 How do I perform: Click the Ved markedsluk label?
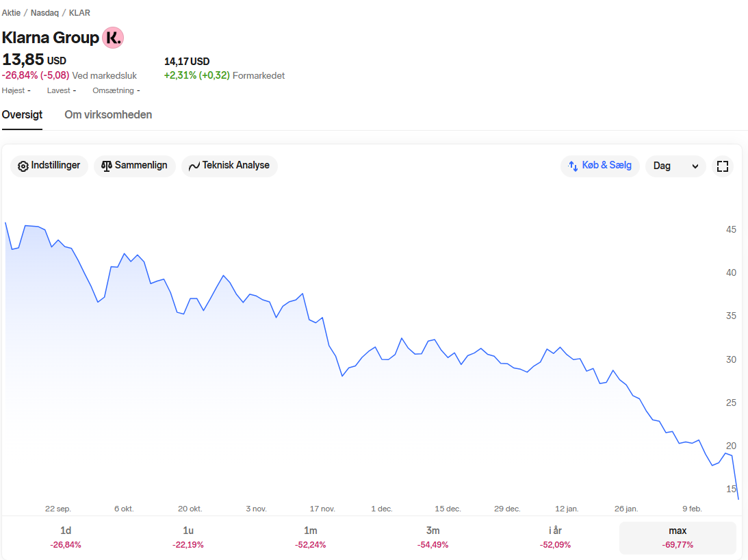click(x=105, y=75)
